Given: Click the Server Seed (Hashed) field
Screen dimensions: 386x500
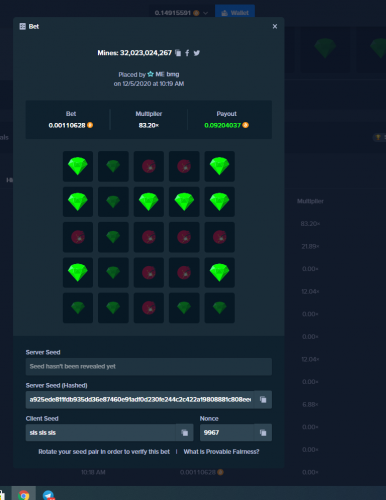Looking at the screenshot, I should pos(140,399).
